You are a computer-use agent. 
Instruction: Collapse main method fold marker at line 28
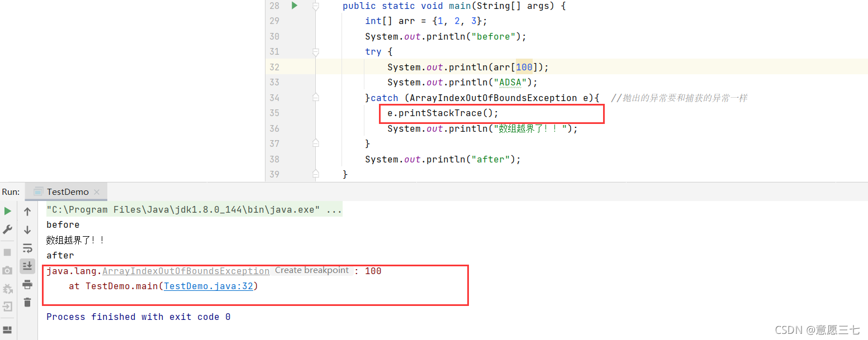pos(316,6)
